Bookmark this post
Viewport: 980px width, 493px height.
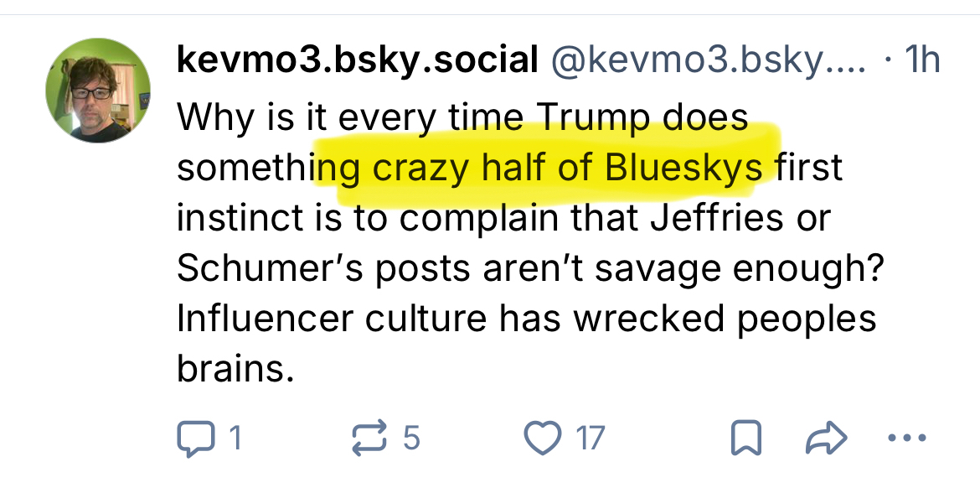(745, 437)
